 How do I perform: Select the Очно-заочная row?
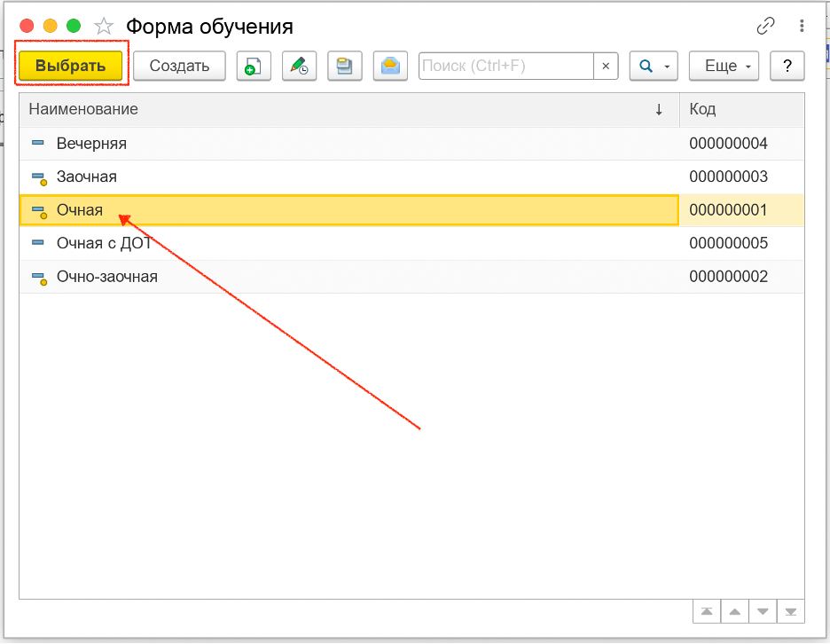pyautogui.click(x=411, y=277)
